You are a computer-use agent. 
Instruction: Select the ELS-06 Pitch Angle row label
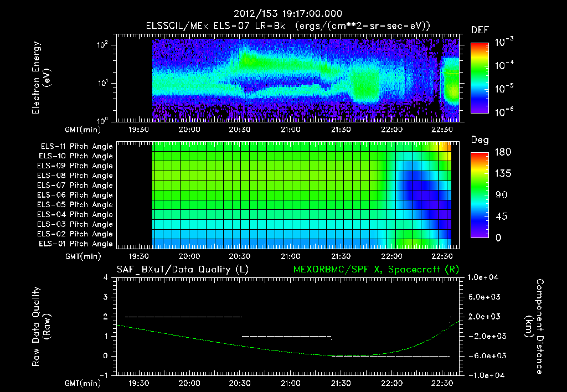tap(75, 195)
